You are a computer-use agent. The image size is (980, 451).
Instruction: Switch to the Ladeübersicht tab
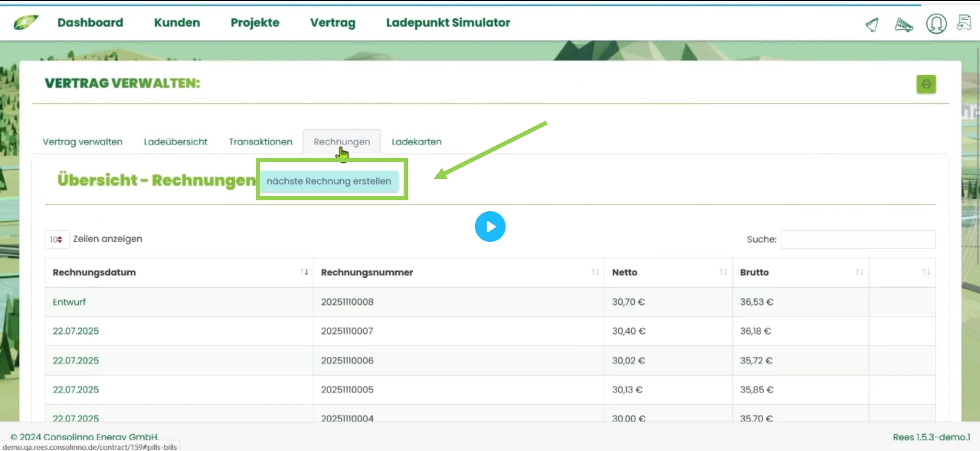pos(176,142)
